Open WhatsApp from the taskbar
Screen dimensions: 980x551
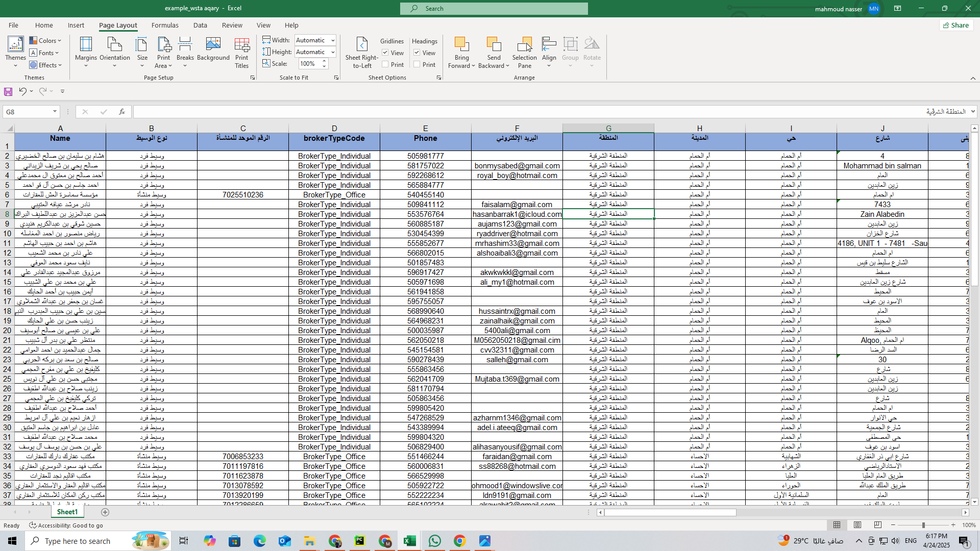[434, 541]
